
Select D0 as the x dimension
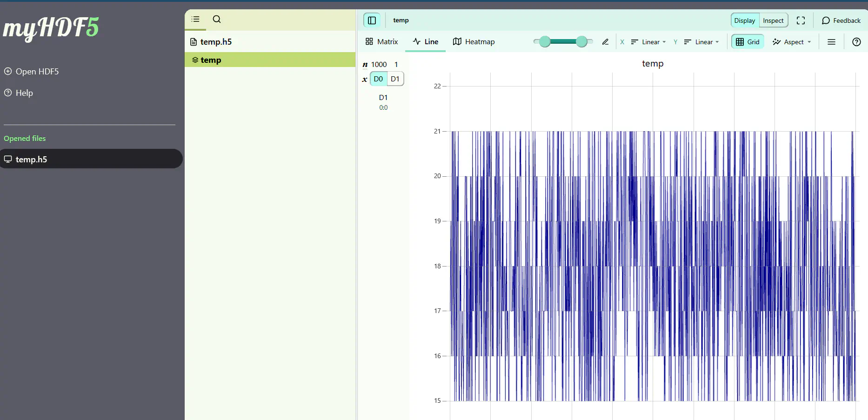[x=378, y=79]
